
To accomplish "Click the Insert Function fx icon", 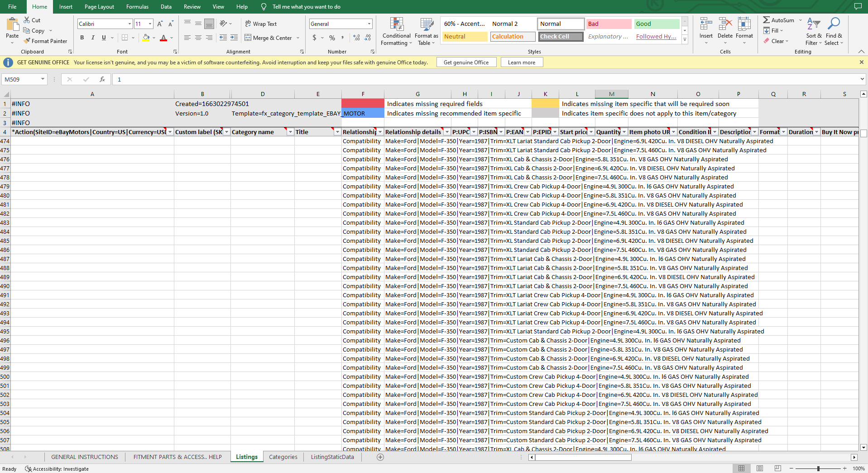I will point(102,79).
